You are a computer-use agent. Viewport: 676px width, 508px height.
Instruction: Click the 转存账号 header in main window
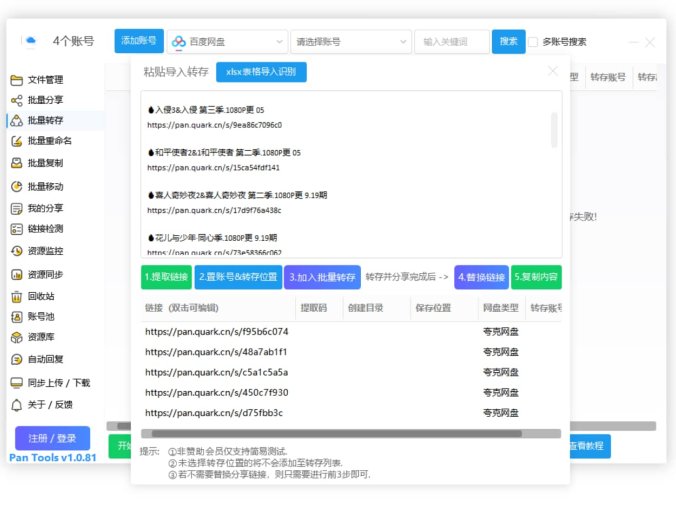pyautogui.click(x=607, y=77)
